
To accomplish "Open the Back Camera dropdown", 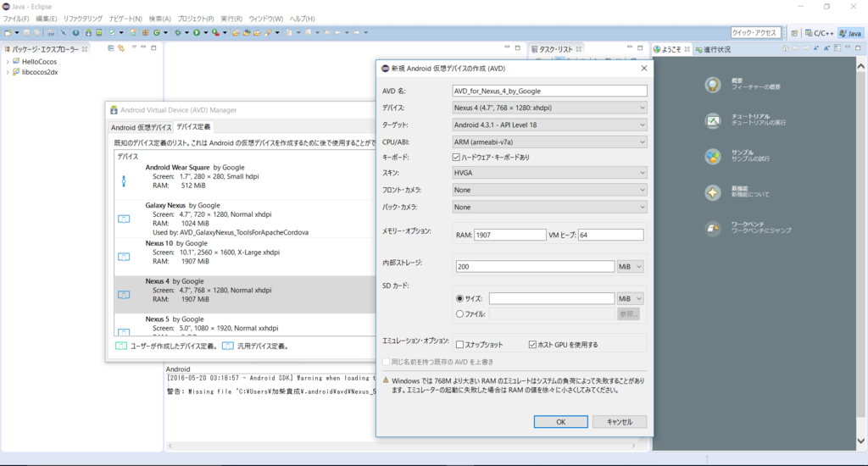I will (x=549, y=207).
